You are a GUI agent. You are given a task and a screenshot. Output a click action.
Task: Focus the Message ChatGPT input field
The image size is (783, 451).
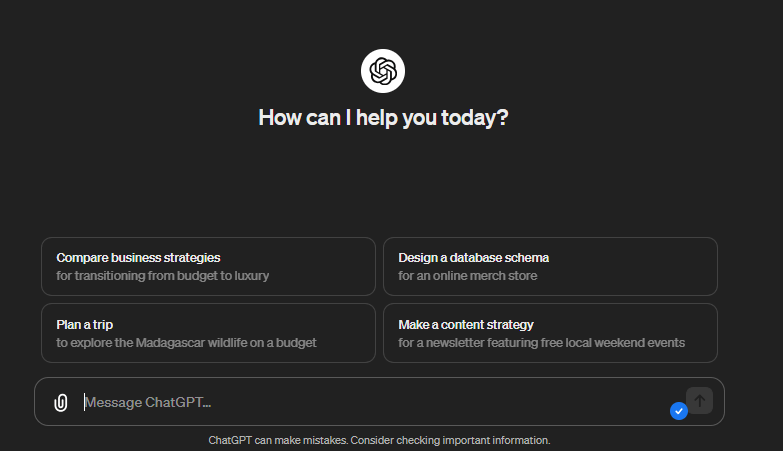[379, 402]
